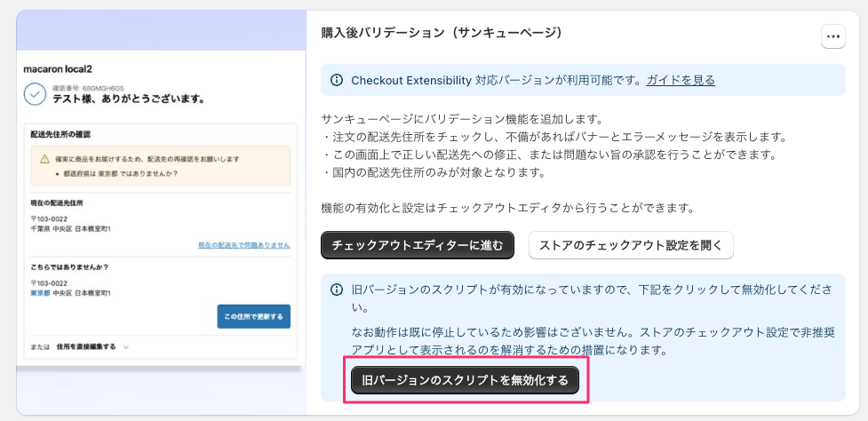Open the three-dot more actions menu
The width and height of the screenshot is (868, 421).
[x=832, y=36]
